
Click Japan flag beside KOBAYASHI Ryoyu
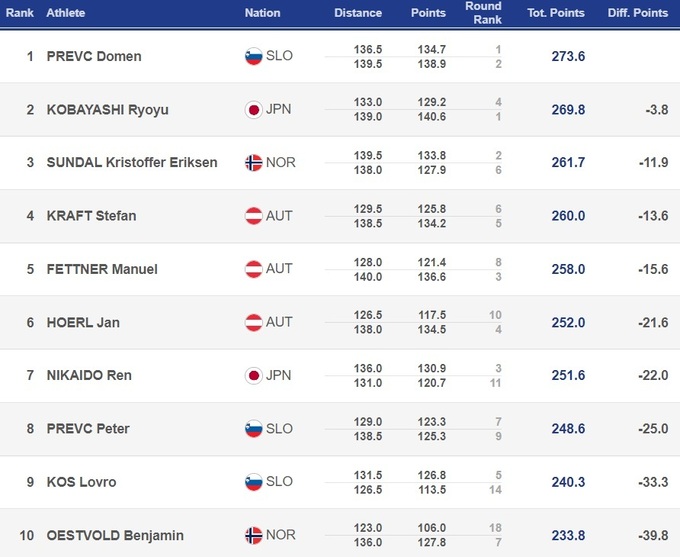pyautogui.click(x=254, y=109)
